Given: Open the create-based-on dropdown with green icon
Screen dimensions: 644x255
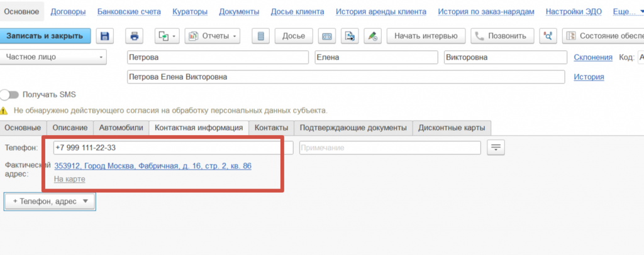Looking at the screenshot, I should 167,36.
